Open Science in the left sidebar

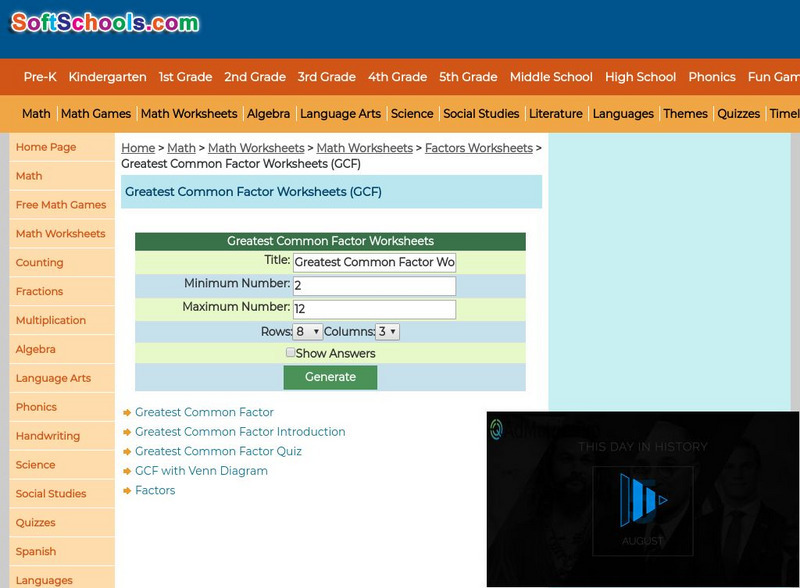pos(62,465)
